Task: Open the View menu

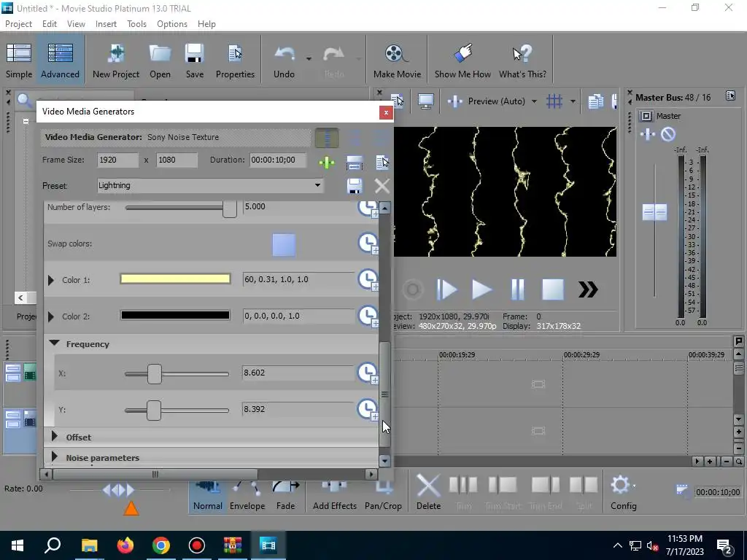Action: [x=76, y=24]
